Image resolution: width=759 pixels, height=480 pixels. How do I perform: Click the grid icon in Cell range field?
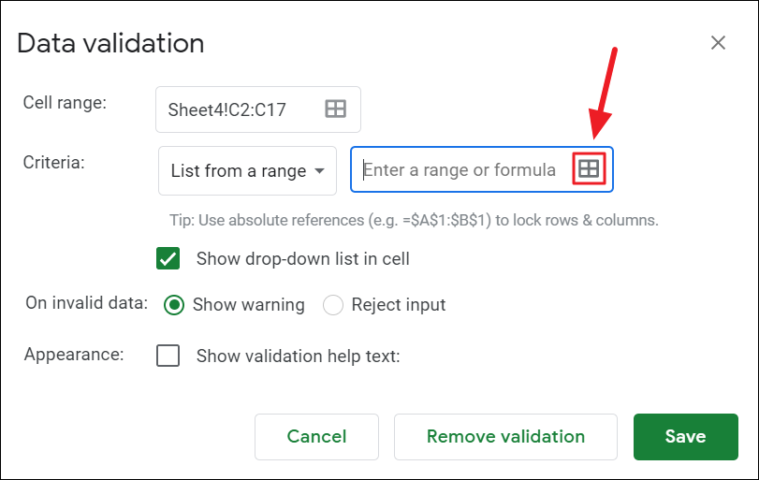[x=335, y=109]
